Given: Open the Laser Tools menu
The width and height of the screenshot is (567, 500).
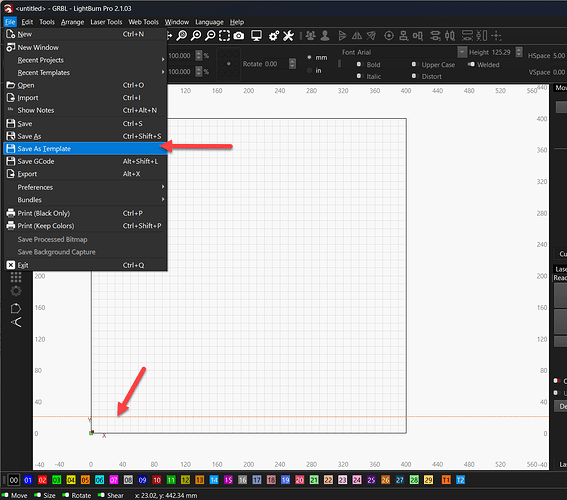Looking at the screenshot, I should coord(106,22).
